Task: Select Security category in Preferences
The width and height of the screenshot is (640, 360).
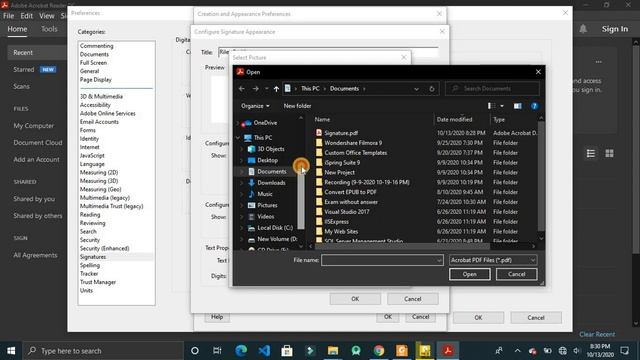Action: 90,240
